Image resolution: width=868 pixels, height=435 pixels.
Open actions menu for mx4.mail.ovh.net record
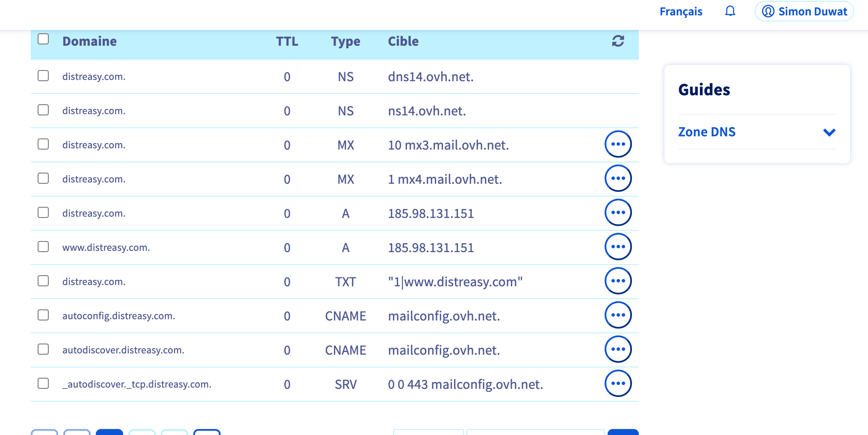(x=618, y=179)
